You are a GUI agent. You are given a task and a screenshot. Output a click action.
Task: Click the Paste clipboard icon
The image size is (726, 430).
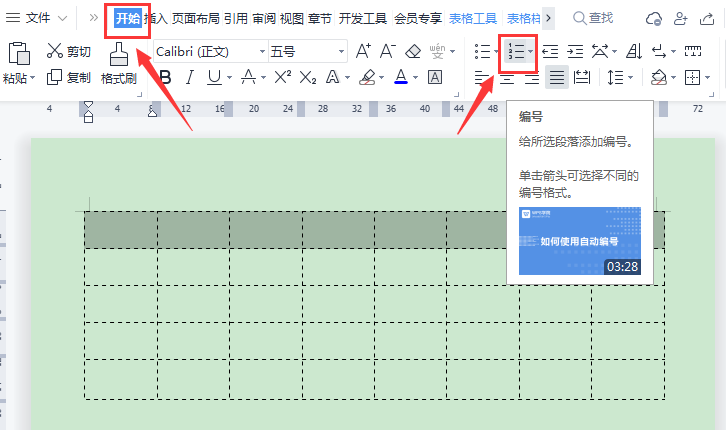click(19, 53)
